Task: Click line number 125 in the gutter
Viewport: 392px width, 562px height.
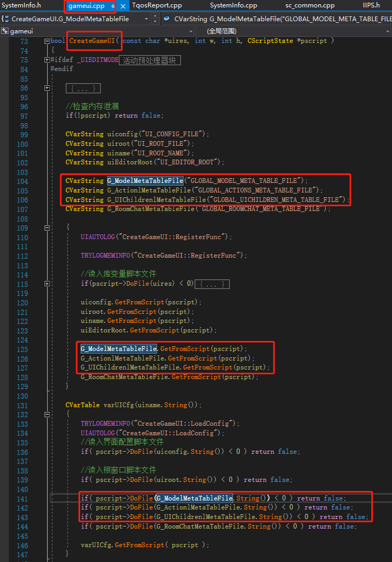Action: pyautogui.click(x=22, y=349)
